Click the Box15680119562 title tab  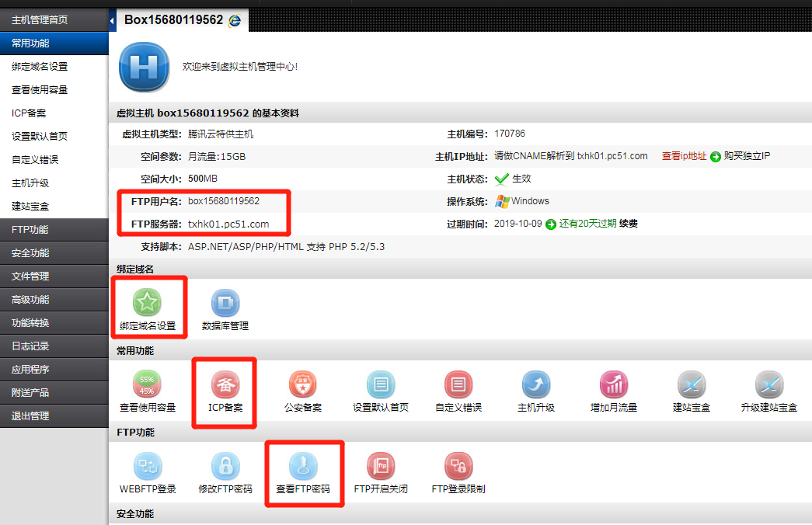coord(173,19)
